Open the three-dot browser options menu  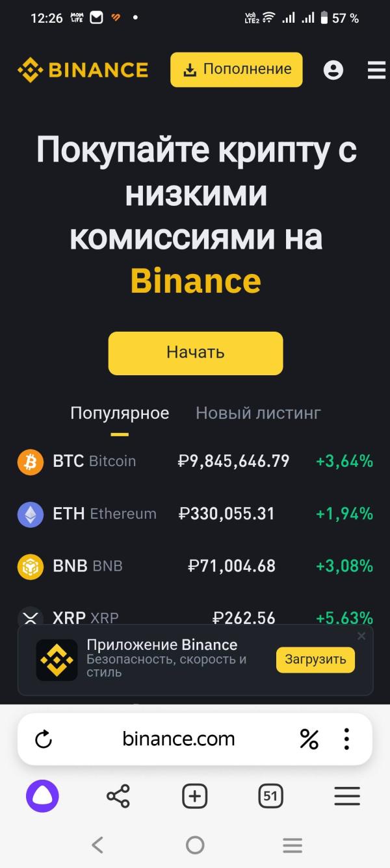[x=346, y=739]
